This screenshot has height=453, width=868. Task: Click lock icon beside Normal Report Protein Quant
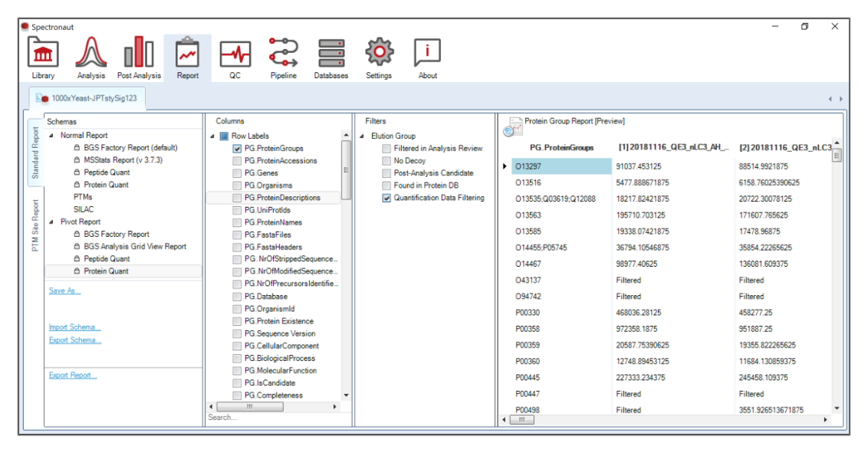[x=77, y=185]
